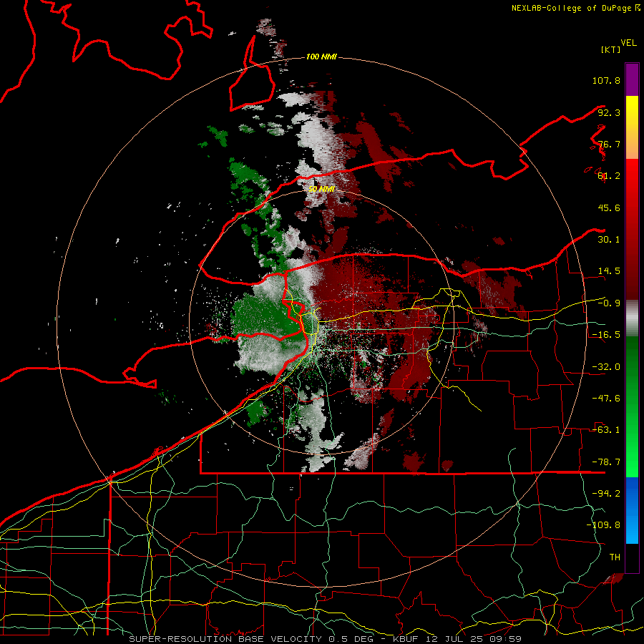Click the 100 NMI range ring label

(321, 57)
